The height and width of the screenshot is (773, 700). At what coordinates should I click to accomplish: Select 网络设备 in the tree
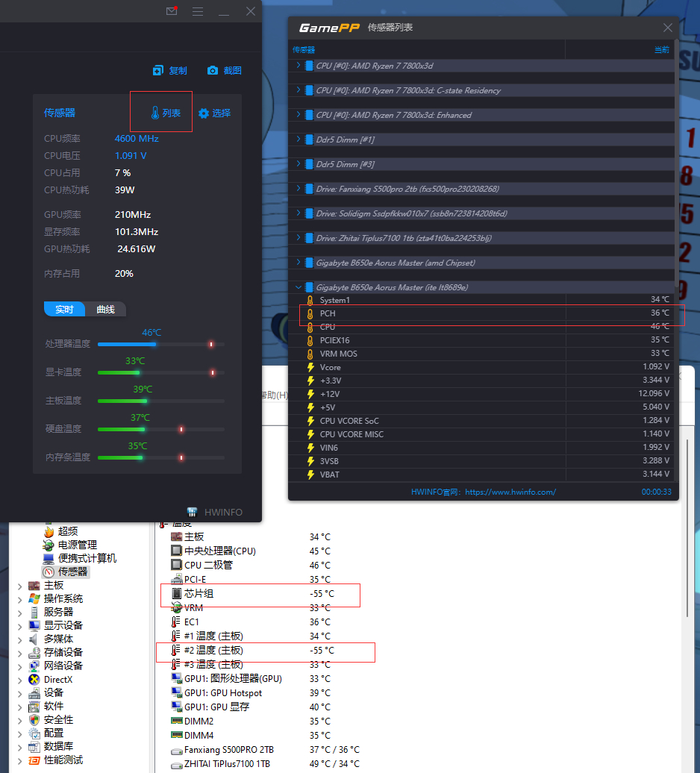(x=63, y=666)
